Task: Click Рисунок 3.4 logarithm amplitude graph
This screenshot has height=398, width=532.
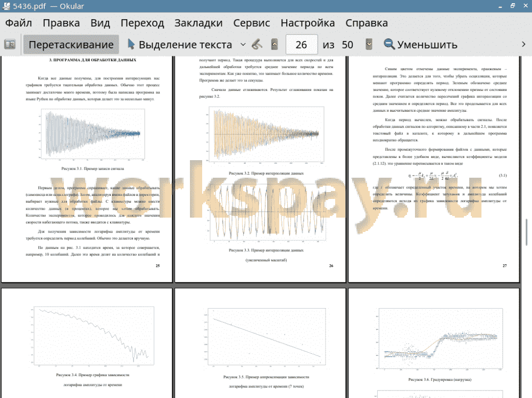Action: pyautogui.click(x=92, y=336)
